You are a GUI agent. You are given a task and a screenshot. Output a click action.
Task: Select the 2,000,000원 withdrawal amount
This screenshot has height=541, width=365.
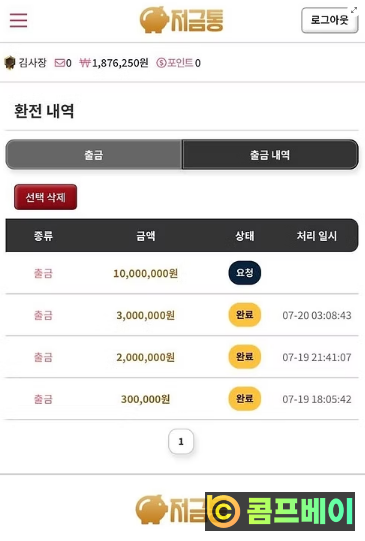pyautogui.click(x=145, y=357)
